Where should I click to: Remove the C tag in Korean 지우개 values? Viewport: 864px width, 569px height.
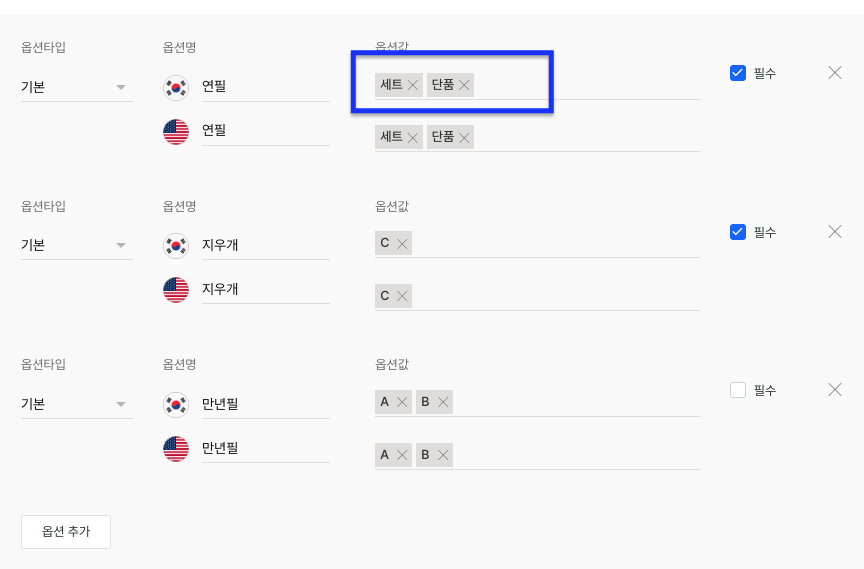[x=402, y=243]
